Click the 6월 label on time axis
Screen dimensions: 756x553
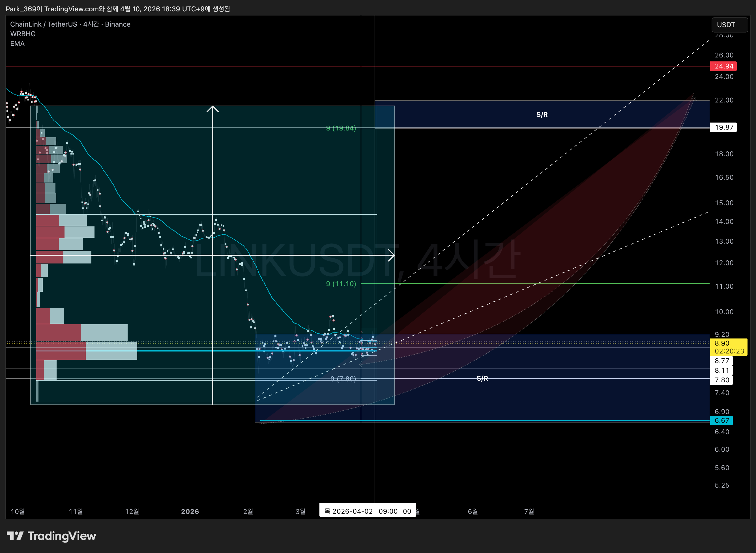[x=473, y=511]
